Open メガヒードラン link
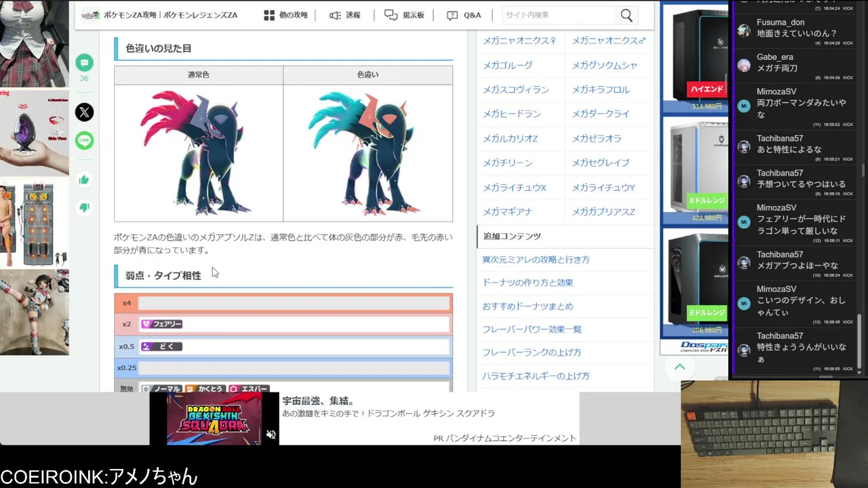This screenshot has height=488, width=868. (512, 114)
